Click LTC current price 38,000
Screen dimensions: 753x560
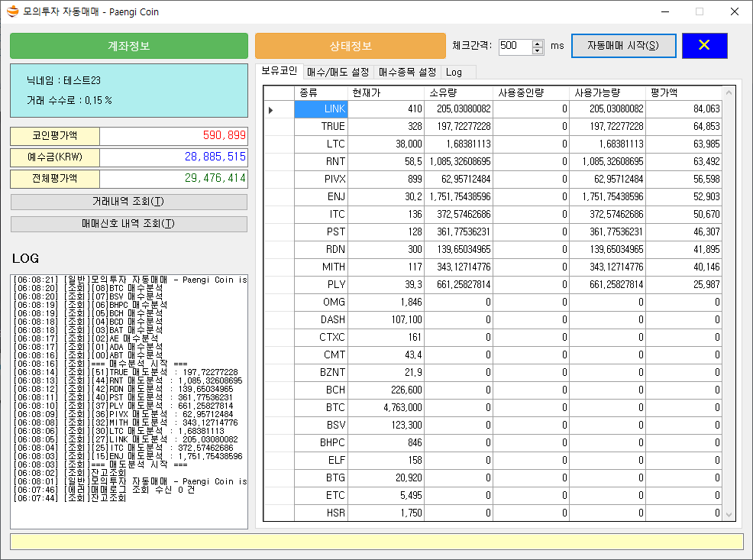386,144
